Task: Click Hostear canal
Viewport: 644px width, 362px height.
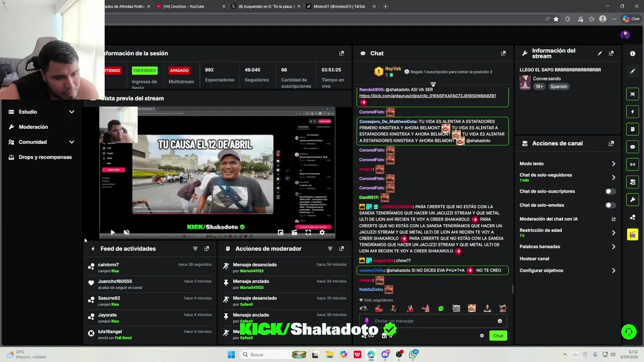Action: click(x=534, y=259)
